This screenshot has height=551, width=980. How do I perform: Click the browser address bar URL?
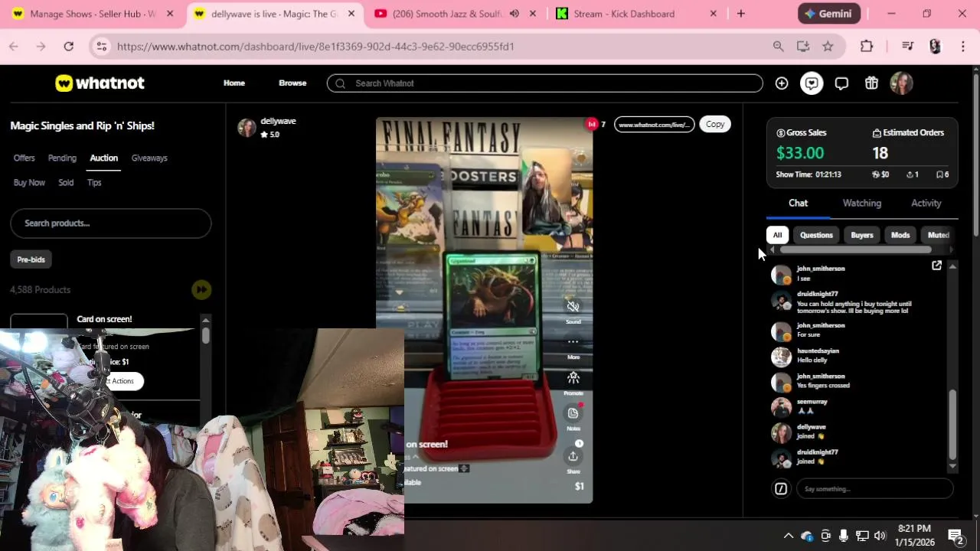click(315, 47)
